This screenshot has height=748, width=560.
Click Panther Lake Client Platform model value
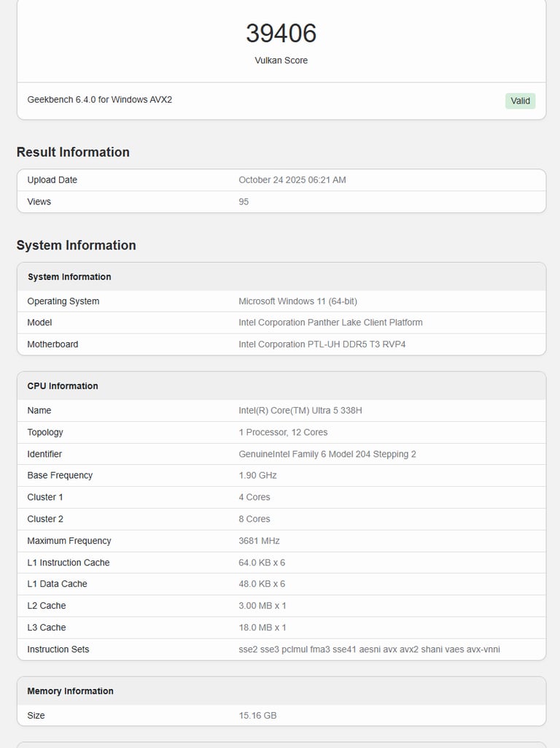pyautogui.click(x=330, y=323)
